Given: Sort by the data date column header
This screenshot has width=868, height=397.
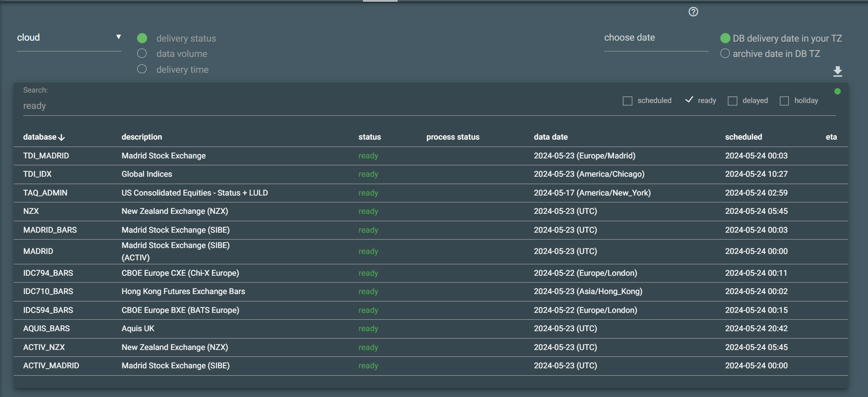Looking at the screenshot, I should (551, 137).
